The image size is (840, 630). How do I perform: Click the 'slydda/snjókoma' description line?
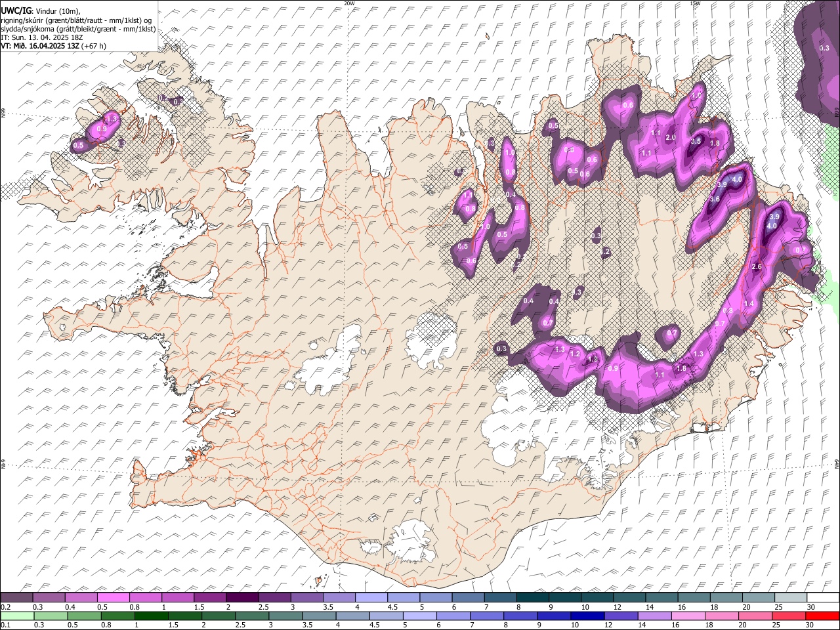pos(79,29)
